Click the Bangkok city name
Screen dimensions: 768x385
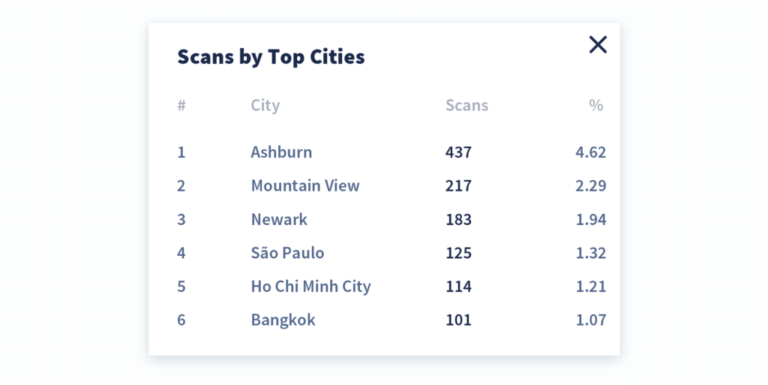(283, 320)
